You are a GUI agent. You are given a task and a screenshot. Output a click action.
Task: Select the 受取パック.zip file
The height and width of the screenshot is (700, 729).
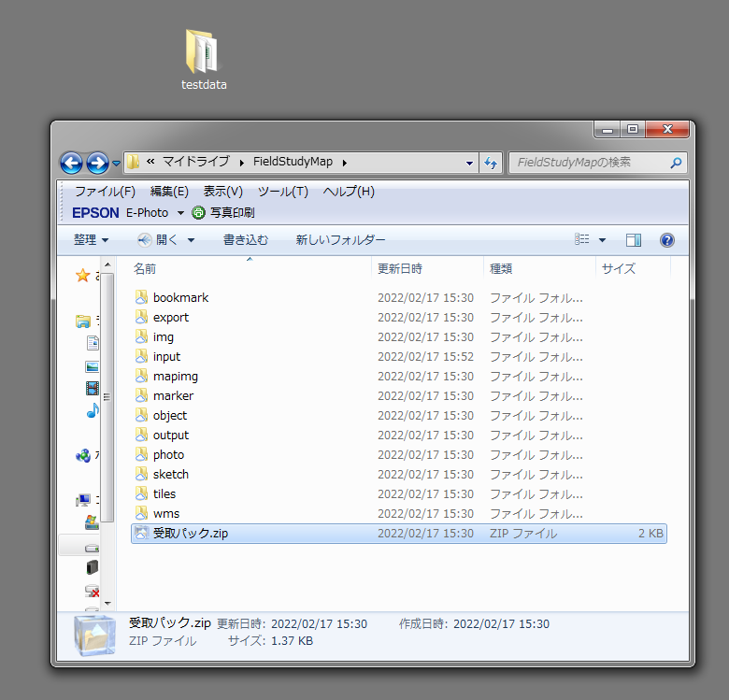click(399, 533)
